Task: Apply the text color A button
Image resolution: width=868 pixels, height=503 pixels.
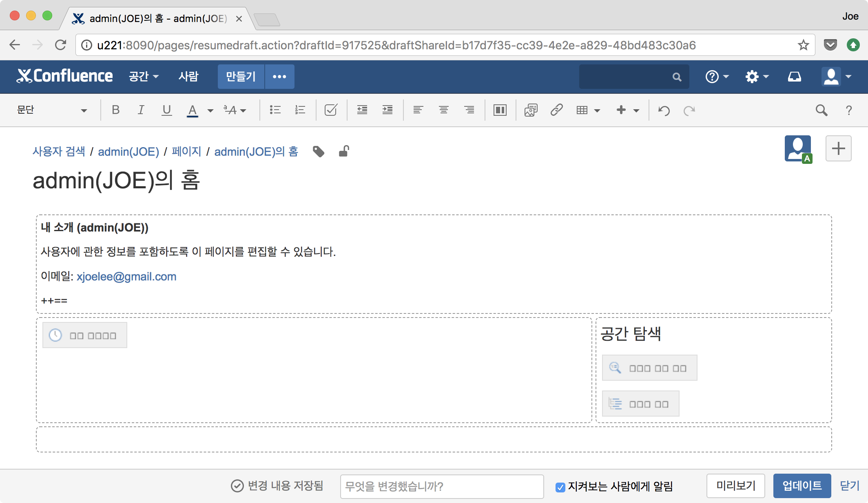Action: 193,110
